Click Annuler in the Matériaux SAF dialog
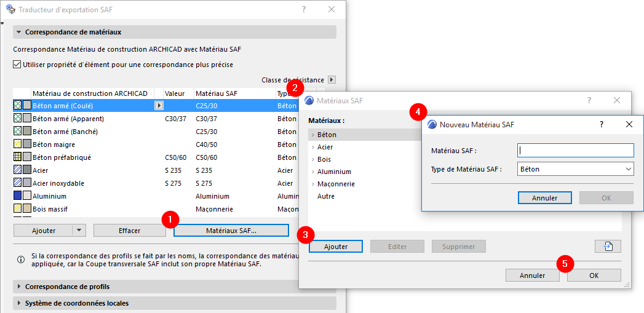 (x=532, y=275)
